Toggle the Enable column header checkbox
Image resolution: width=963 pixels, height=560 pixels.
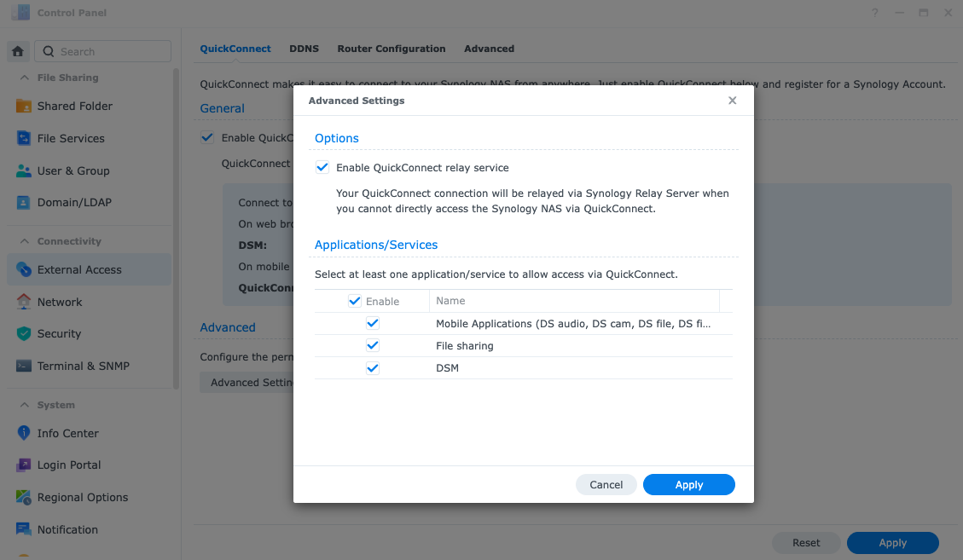tap(355, 301)
